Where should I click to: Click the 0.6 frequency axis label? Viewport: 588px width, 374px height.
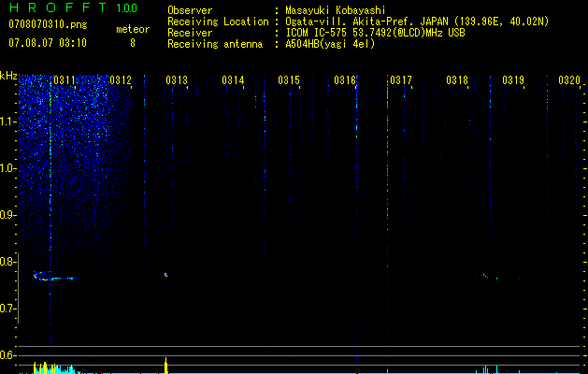point(7,355)
